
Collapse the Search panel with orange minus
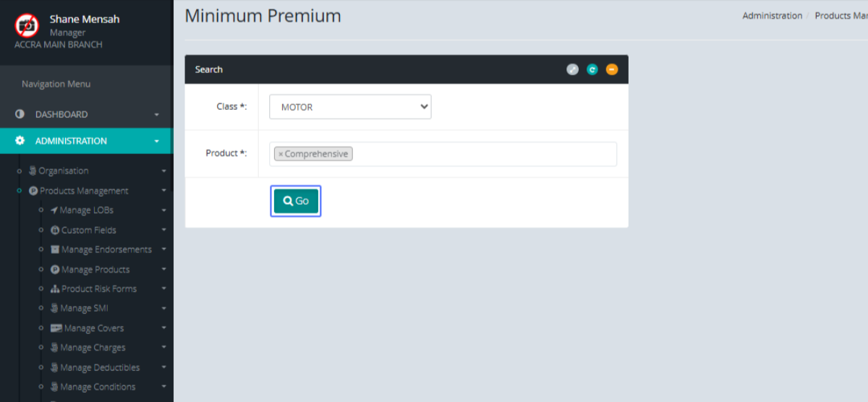click(x=612, y=69)
